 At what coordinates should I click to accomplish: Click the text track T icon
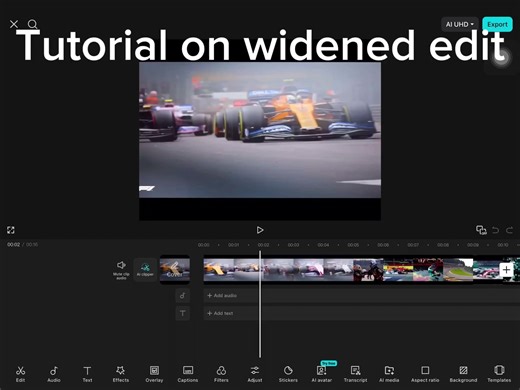pyautogui.click(x=183, y=313)
